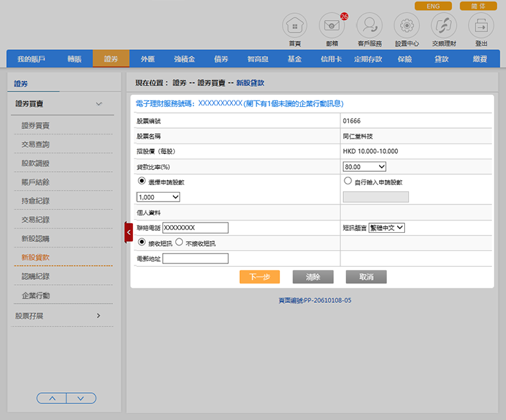The image size is (506, 420).
Task: Choose 不接收短訊 radio button
Action: [x=179, y=243]
